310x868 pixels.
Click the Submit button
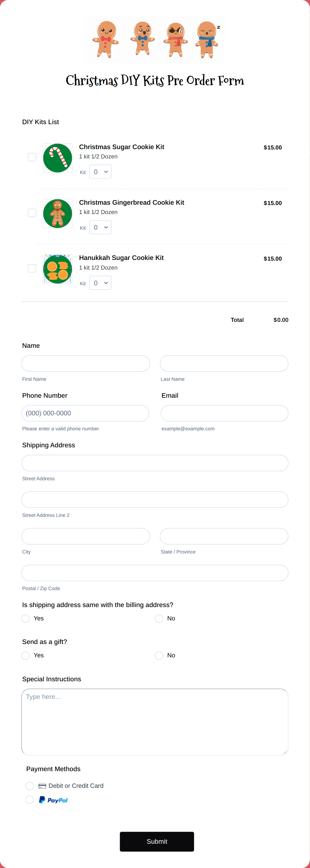pos(157,842)
